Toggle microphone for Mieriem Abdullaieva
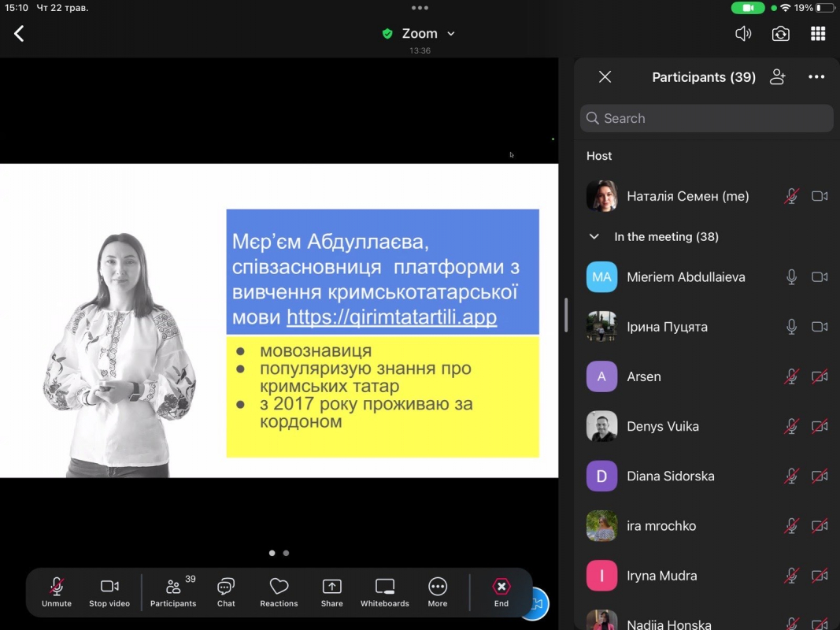This screenshot has height=630, width=840. [x=791, y=277]
